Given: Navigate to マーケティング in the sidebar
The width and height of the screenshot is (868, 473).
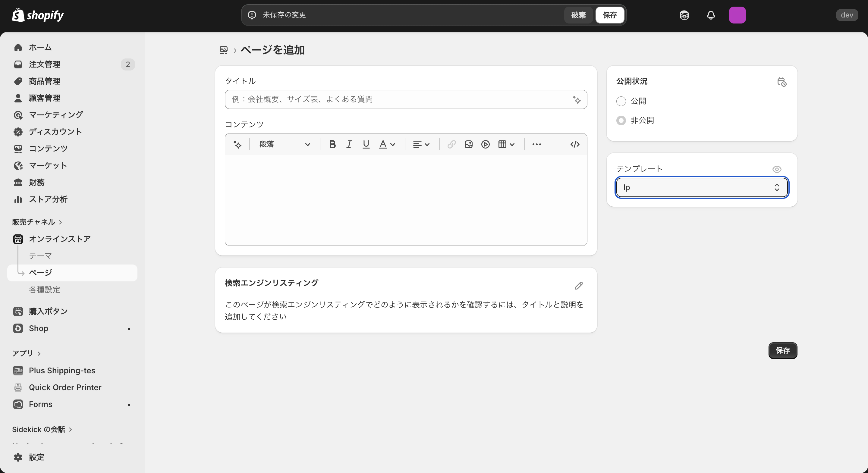Looking at the screenshot, I should [55, 114].
